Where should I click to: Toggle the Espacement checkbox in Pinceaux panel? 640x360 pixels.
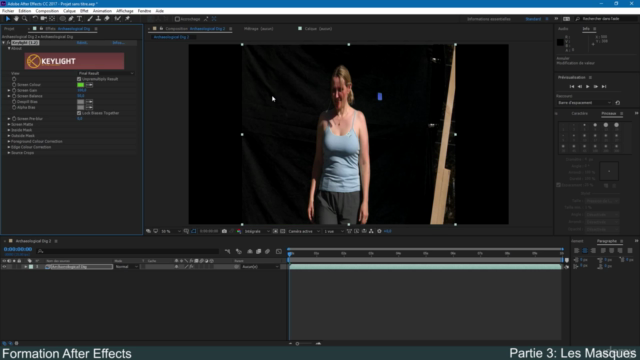tap(559, 185)
